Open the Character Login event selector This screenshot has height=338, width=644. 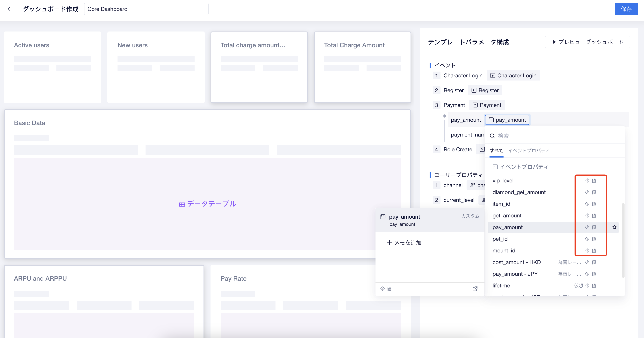tap(513, 75)
